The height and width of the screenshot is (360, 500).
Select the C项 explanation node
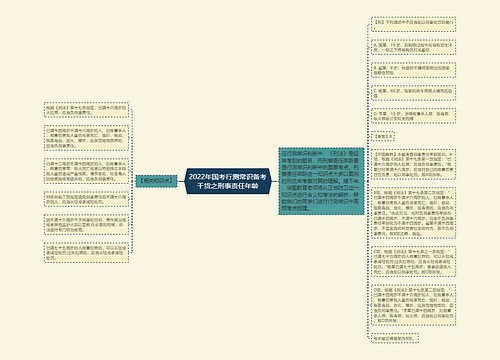(413, 262)
